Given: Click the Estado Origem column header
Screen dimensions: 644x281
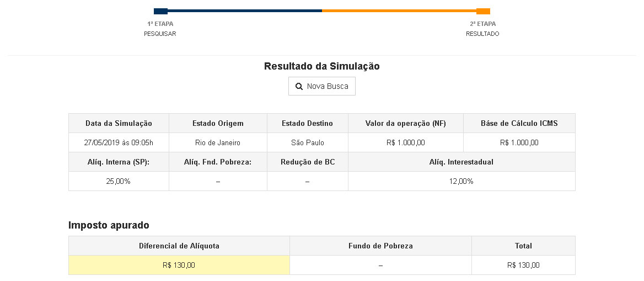Looking at the screenshot, I should [218, 123].
